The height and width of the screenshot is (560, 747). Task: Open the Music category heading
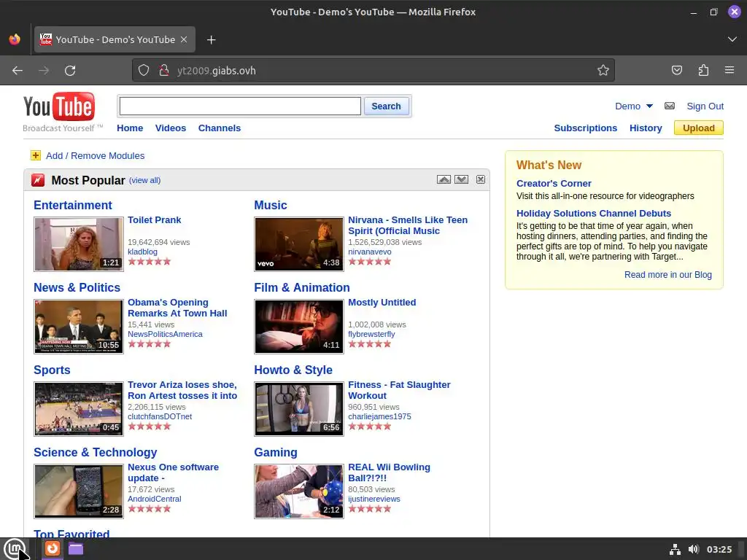click(271, 205)
